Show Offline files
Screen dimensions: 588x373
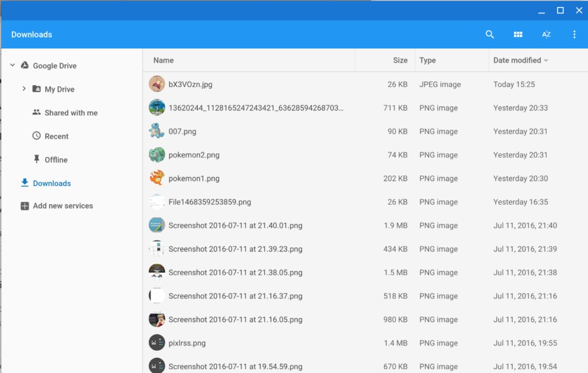(x=56, y=160)
